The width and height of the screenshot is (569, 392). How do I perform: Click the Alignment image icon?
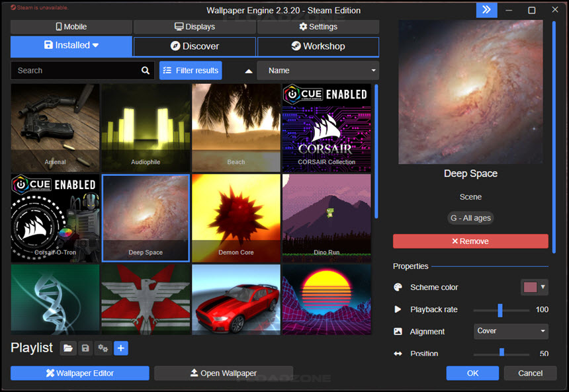point(398,331)
